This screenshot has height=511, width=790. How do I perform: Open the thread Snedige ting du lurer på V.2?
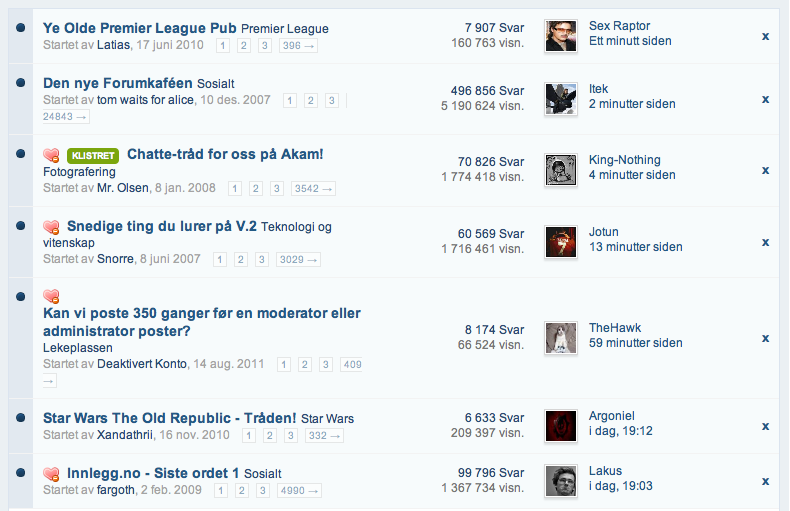pyautogui.click(x=162, y=226)
